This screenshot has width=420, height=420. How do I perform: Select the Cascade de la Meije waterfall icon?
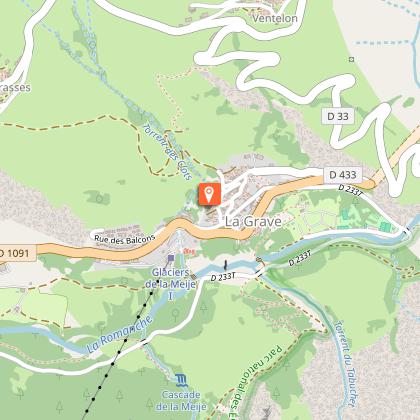click(181, 380)
